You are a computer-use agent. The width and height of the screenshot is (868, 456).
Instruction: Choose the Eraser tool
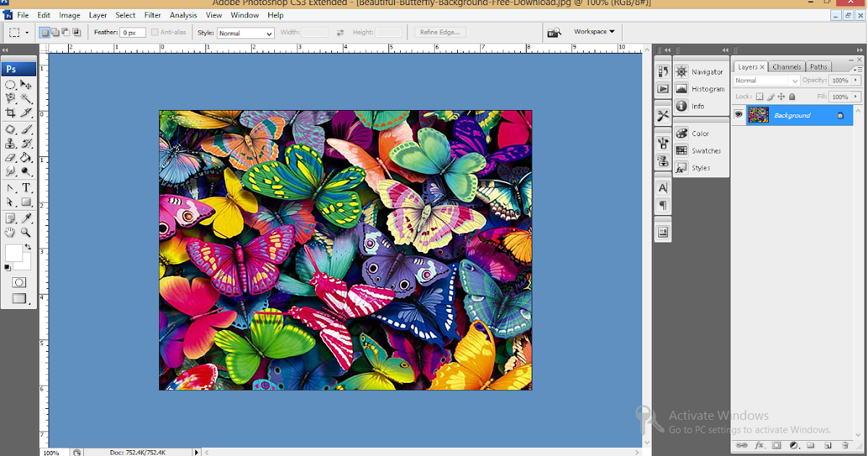pyautogui.click(x=9, y=158)
